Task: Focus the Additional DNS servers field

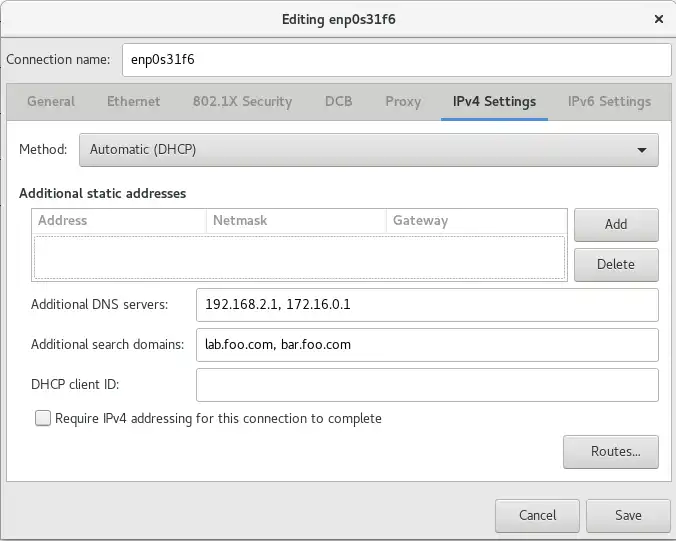Action: [427, 304]
